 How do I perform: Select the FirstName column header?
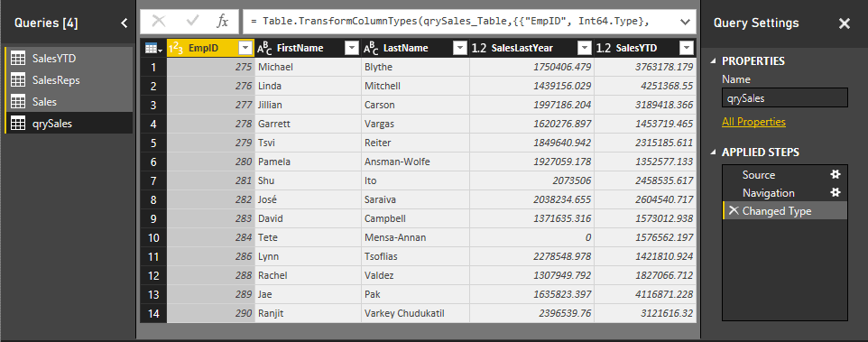[x=308, y=49]
